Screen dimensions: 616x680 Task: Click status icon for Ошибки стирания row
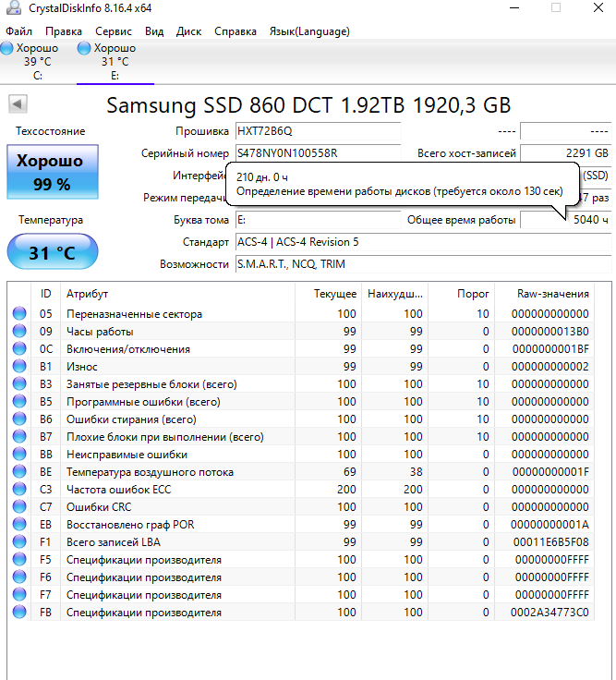point(19,419)
